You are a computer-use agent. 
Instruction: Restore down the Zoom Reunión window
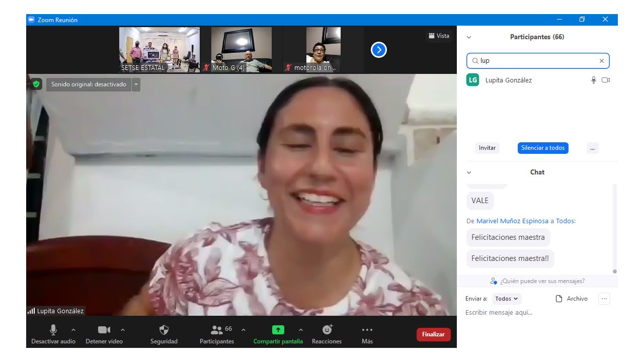click(x=582, y=20)
